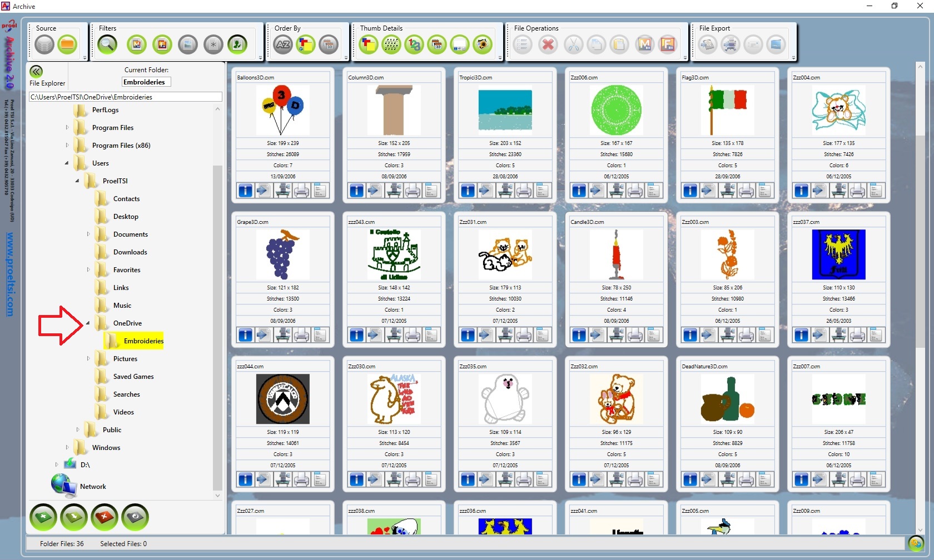The height and width of the screenshot is (560, 934).
Task: Click the folder path input field
Action: pos(126,97)
